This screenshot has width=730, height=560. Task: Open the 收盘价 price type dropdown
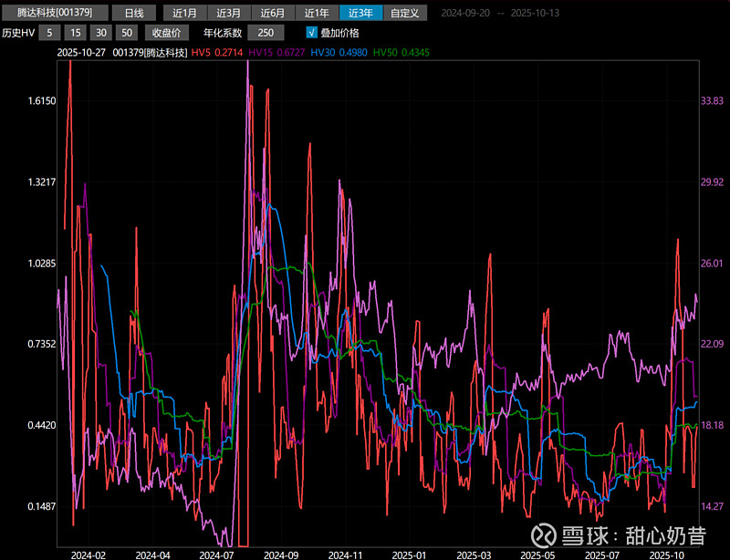(165, 33)
